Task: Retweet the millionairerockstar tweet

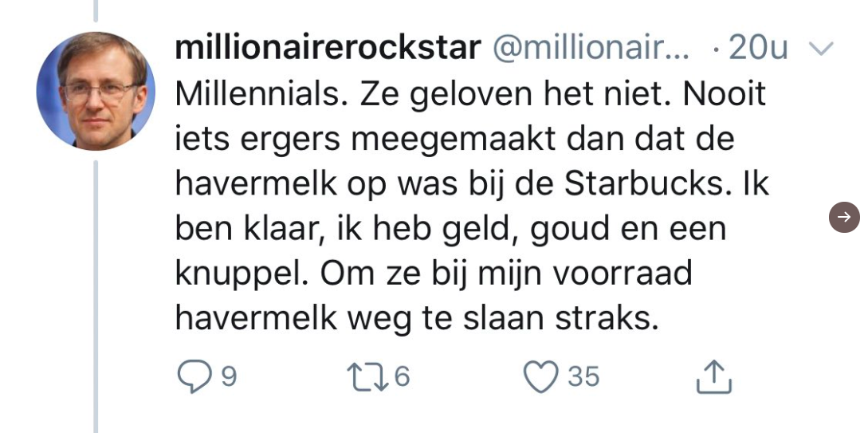Action: tap(367, 377)
